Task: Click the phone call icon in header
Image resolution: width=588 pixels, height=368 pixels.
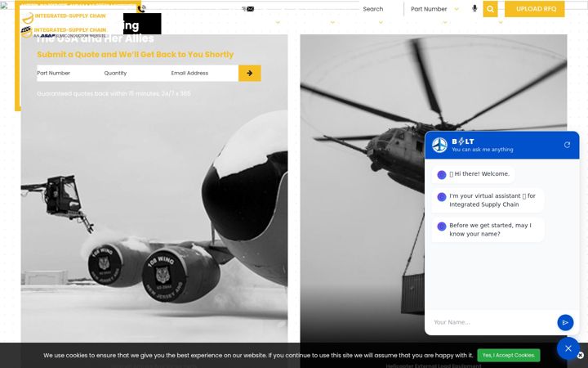Action: tap(141, 9)
